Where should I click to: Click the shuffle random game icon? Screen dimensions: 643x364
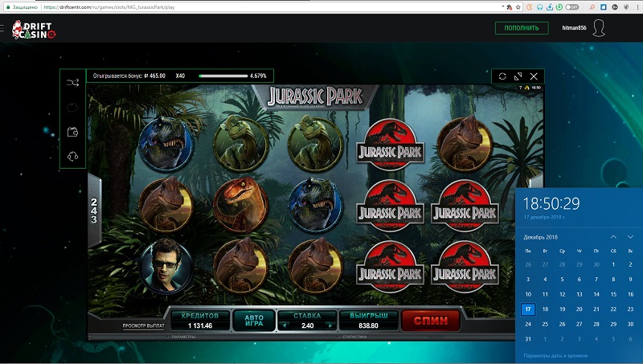pos(72,83)
